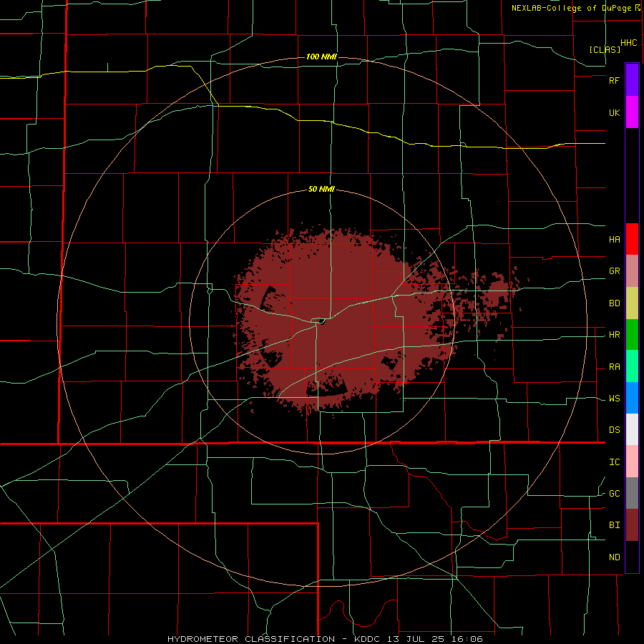The image size is (644, 644).
Task: Click the "13 JUL 25 16:06" timestamp
Action: point(434,639)
